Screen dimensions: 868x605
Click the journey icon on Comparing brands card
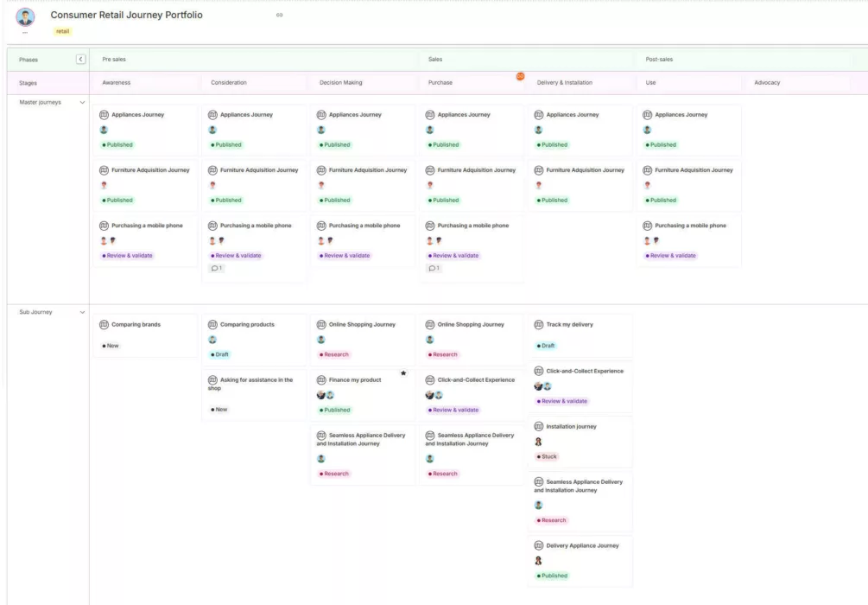click(104, 323)
